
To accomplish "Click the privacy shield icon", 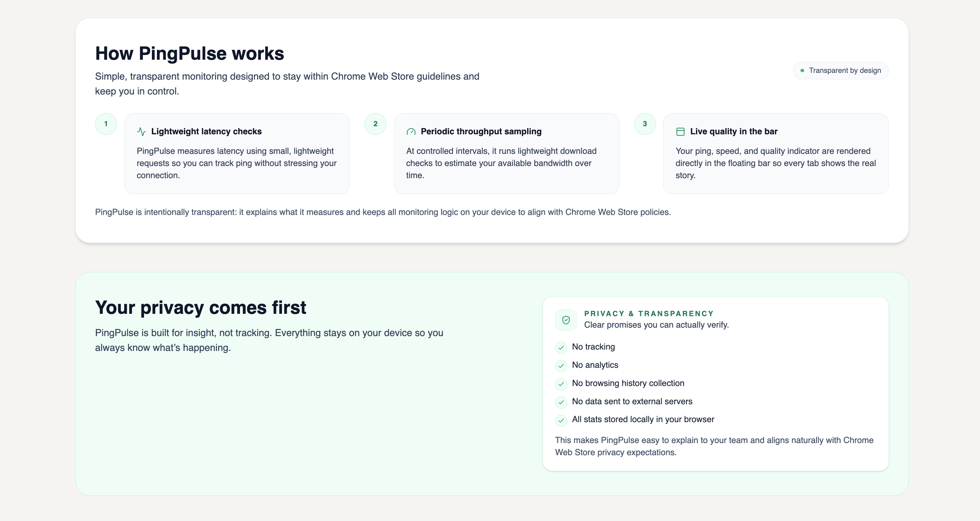I will (566, 320).
